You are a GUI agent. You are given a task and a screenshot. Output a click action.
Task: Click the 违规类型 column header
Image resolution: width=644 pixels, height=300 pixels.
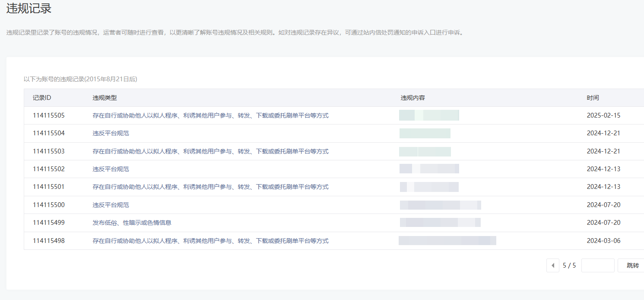(105, 98)
